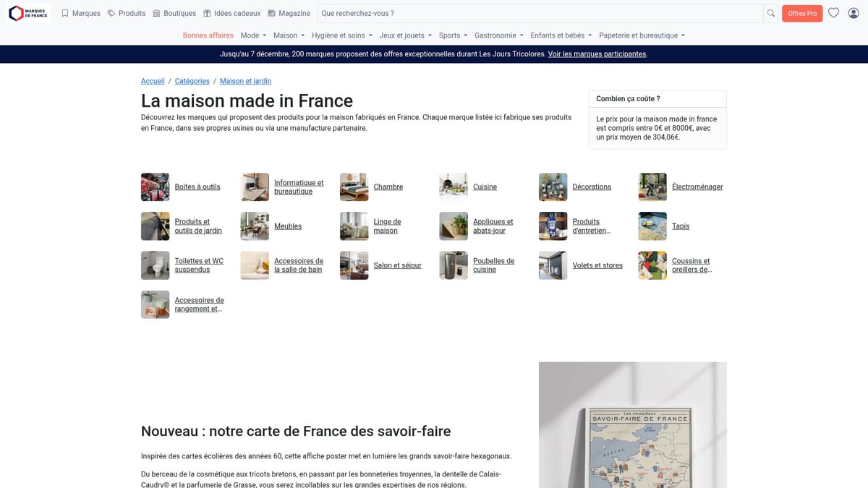Go to Boutiques in the top bar
The width and height of the screenshot is (868, 488).
point(174,13)
